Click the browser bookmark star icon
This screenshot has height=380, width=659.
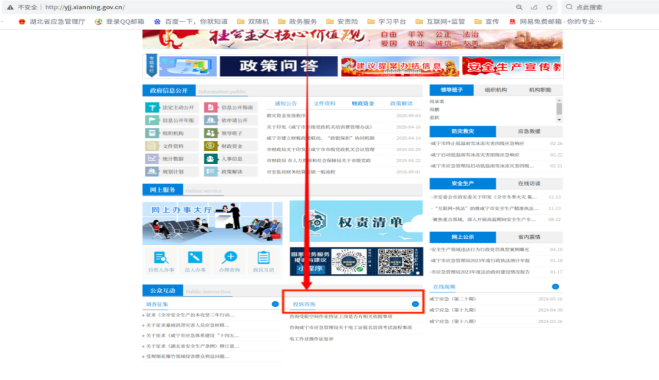[549, 7]
